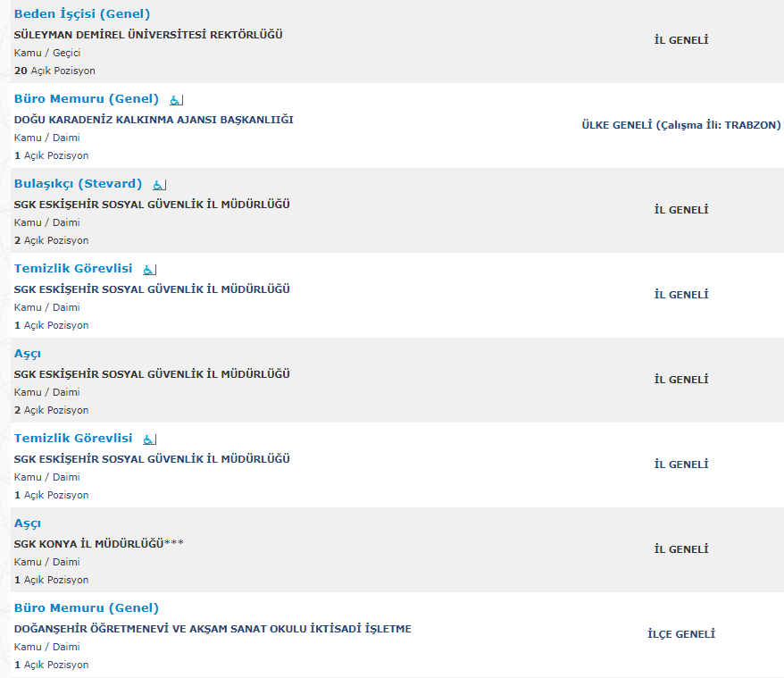Click Süleyman Demirel Üniversitesi Rektörlüğü employer name
This screenshot has height=678, width=784.
pyautogui.click(x=148, y=35)
